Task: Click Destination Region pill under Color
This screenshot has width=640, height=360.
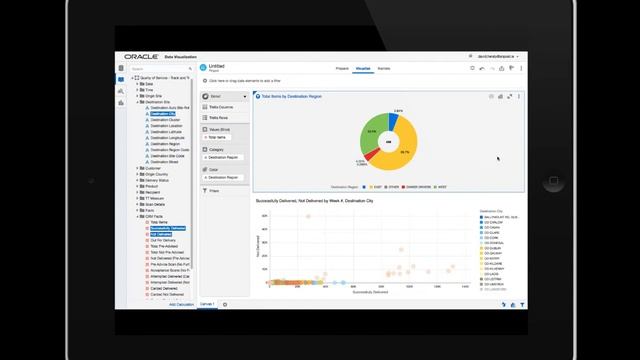Action: [x=223, y=178]
